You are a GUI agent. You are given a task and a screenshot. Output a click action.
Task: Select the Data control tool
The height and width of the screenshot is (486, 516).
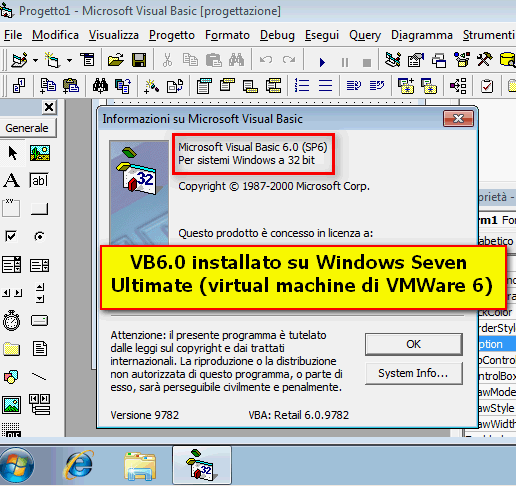[x=40, y=404]
